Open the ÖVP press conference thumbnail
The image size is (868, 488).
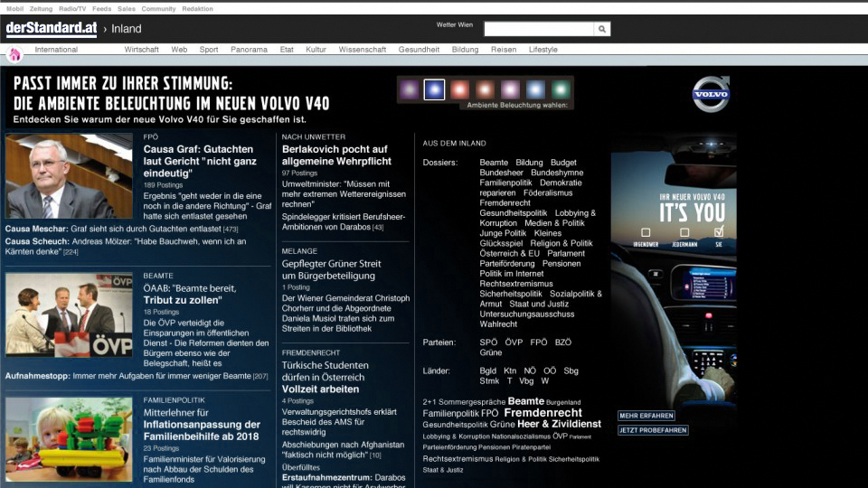(x=69, y=314)
